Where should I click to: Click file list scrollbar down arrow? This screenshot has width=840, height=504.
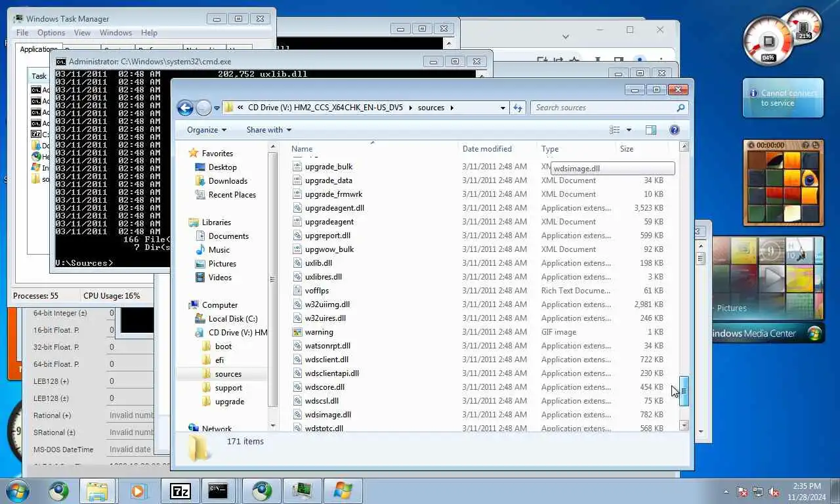click(x=684, y=425)
